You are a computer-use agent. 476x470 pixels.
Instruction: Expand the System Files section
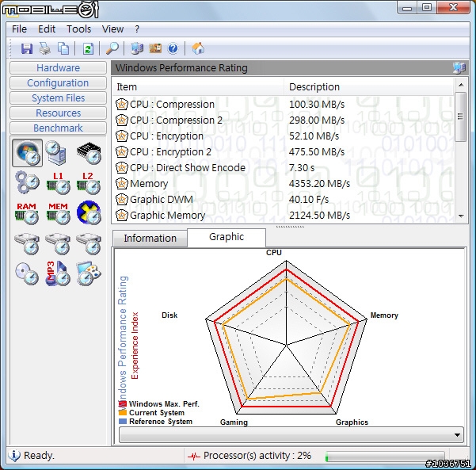coord(58,97)
